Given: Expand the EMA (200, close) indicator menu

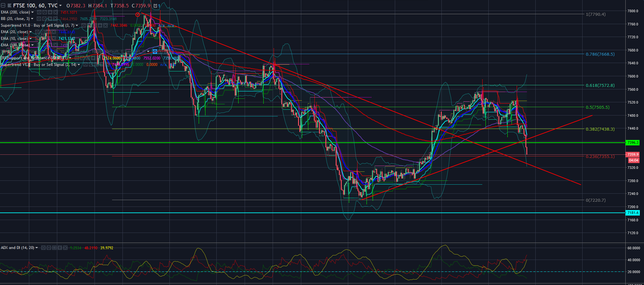Looking at the screenshot, I should [x=32, y=12].
